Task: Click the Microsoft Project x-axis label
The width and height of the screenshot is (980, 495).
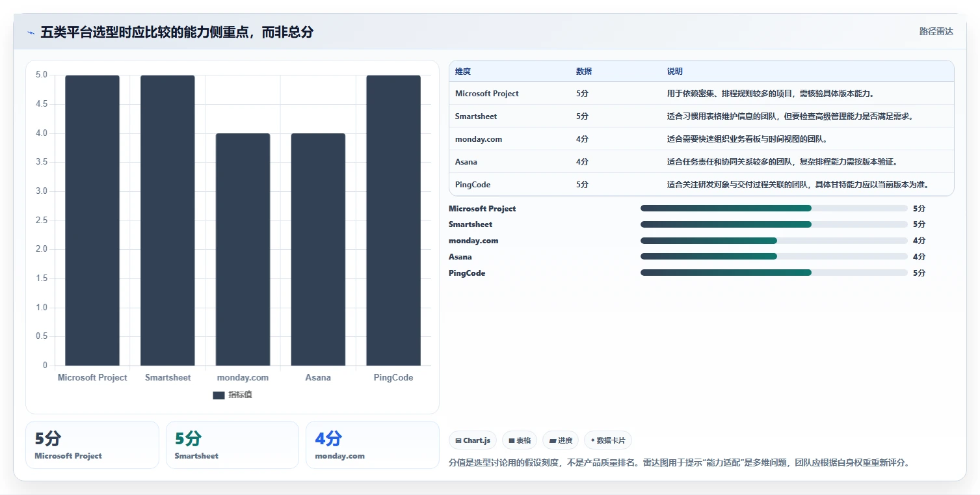Action: pos(92,377)
